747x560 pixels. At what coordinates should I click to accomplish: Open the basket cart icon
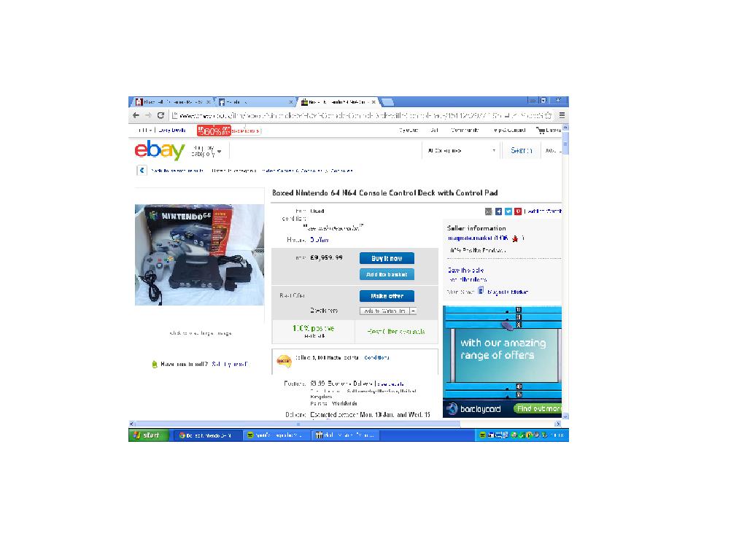pos(541,130)
